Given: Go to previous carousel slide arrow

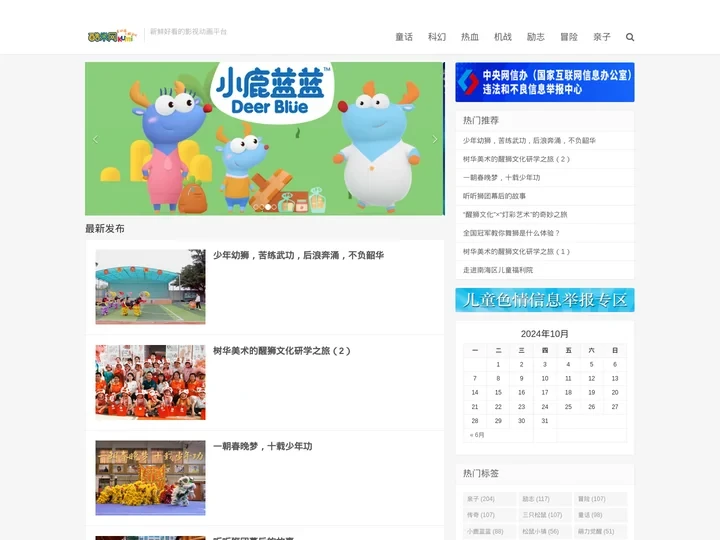Looking at the screenshot, I should click(x=96, y=139).
